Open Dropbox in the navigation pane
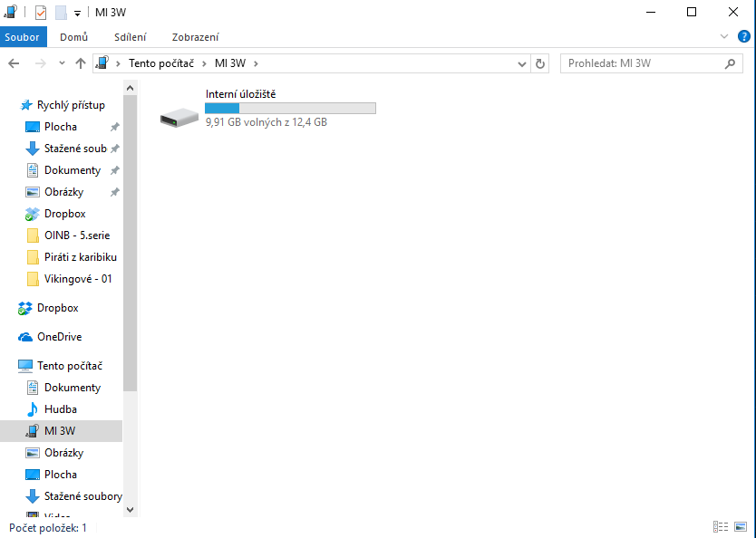 57,308
